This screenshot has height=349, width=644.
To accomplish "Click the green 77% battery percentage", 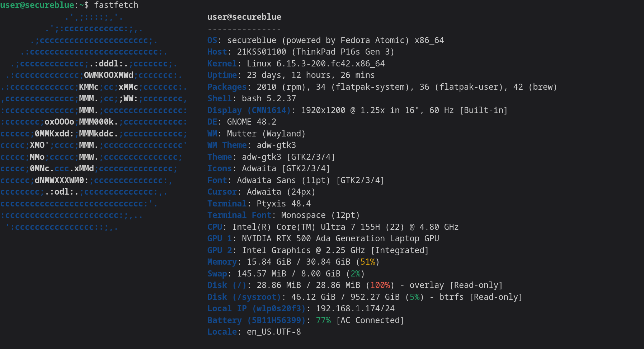I will [323, 320].
